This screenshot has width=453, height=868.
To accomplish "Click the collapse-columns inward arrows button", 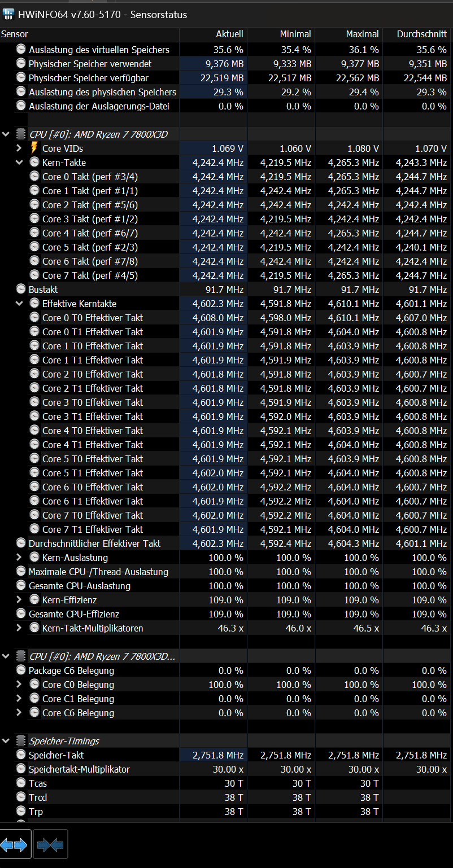I will coord(50,844).
